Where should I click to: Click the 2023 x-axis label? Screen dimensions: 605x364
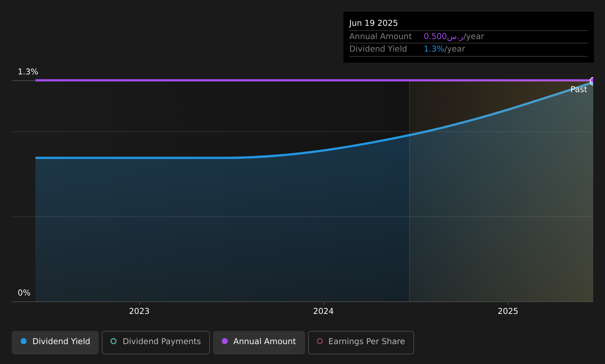pyautogui.click(x=139, y=311)
